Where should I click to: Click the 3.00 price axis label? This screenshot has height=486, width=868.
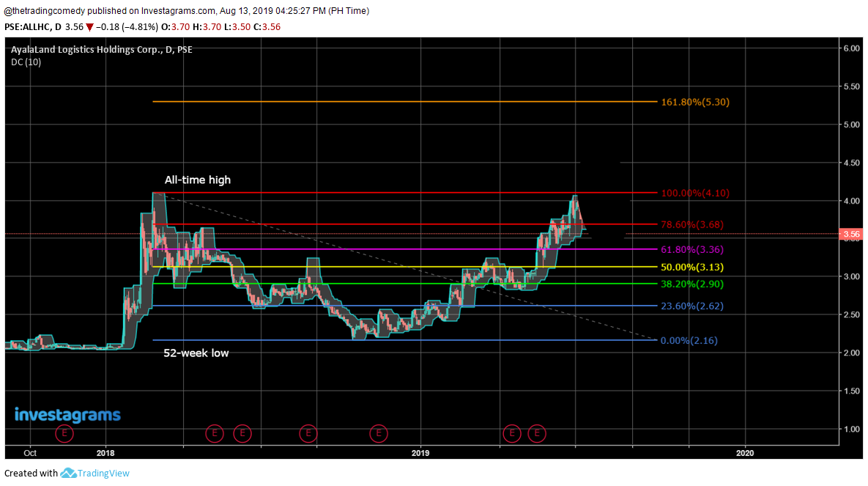(x=851, y=276)
